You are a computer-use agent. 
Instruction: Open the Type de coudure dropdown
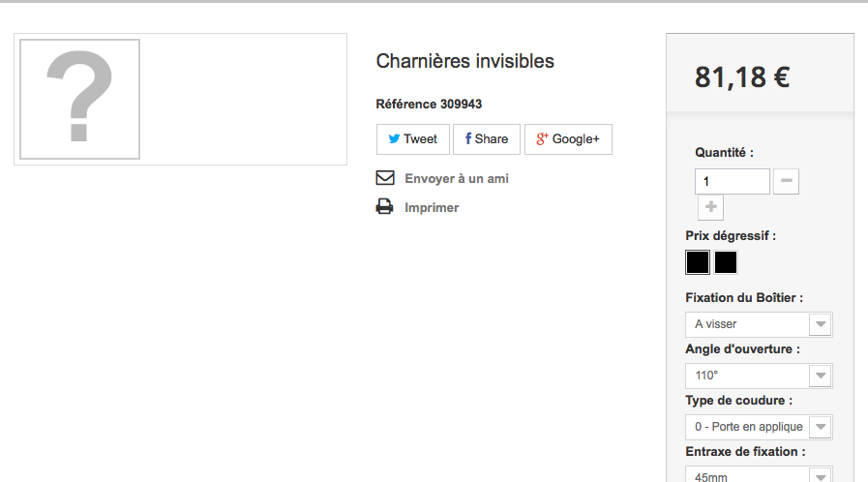[x=759, y=427]
